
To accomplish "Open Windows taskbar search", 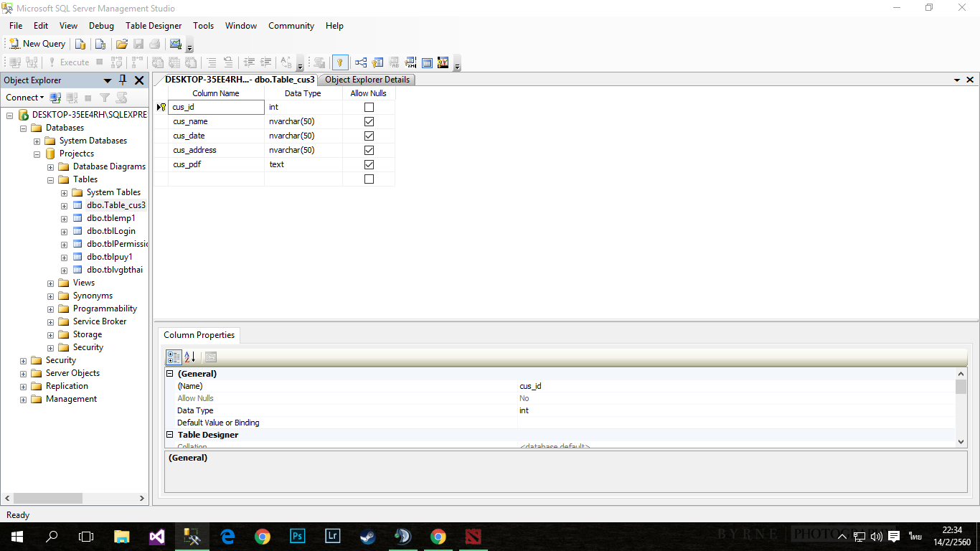I will point(52,537).
